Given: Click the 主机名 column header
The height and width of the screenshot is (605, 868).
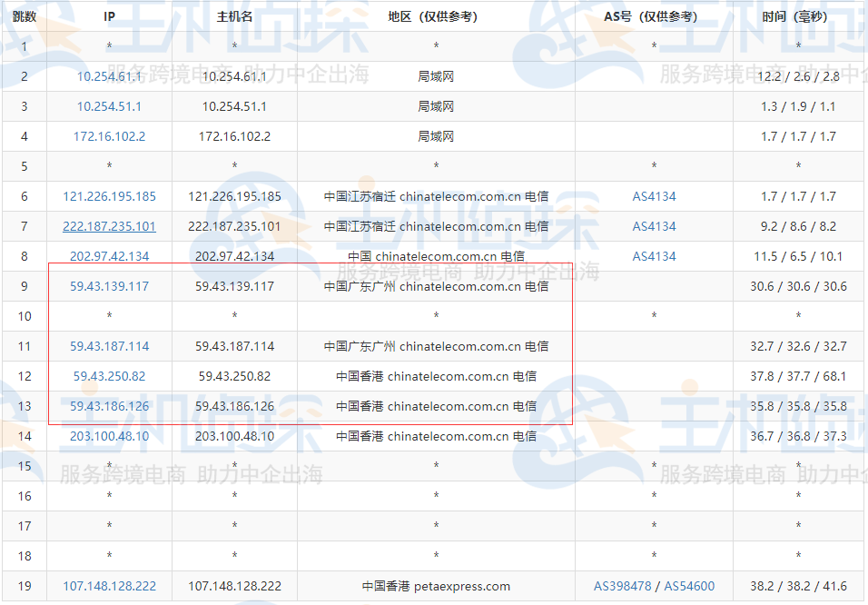Looking at the screenshot, I should [x=234, y=15].
